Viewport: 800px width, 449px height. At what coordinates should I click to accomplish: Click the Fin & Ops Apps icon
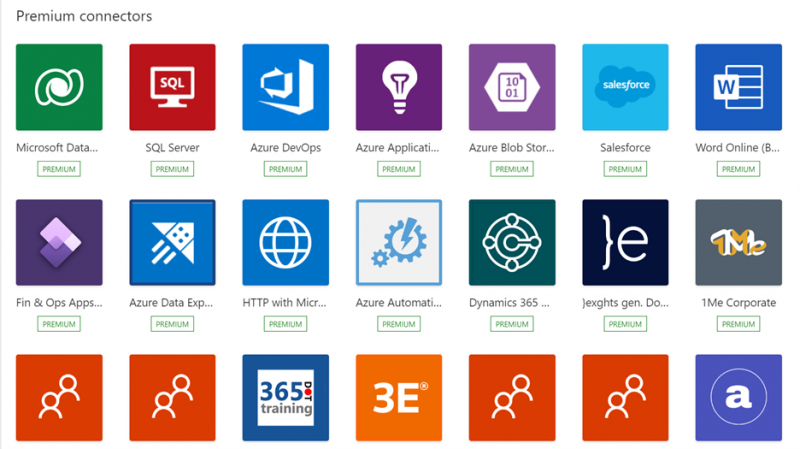click(x=59, y=242)
